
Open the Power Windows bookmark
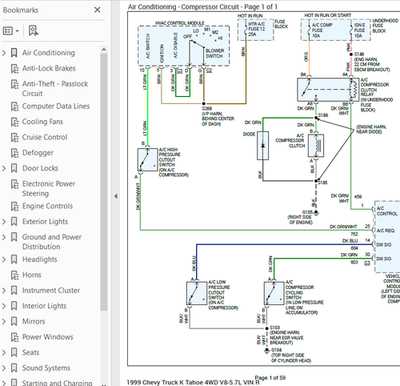click(x=48, y=337)
